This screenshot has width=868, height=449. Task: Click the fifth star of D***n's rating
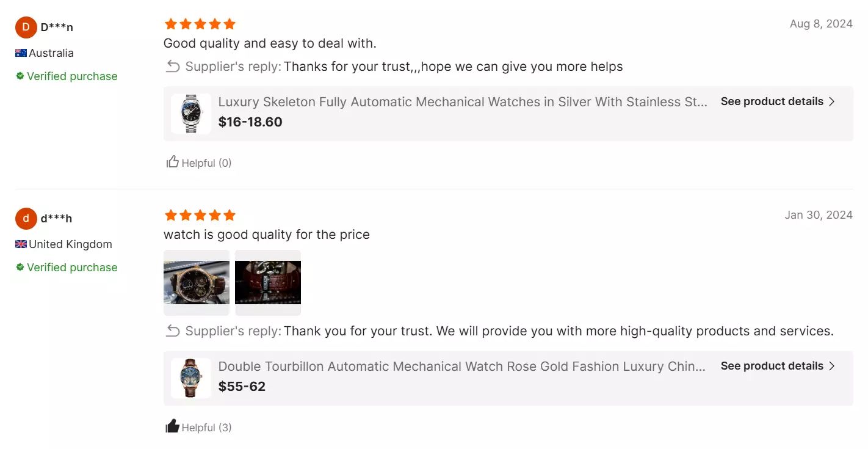click(x=229, y=23)
